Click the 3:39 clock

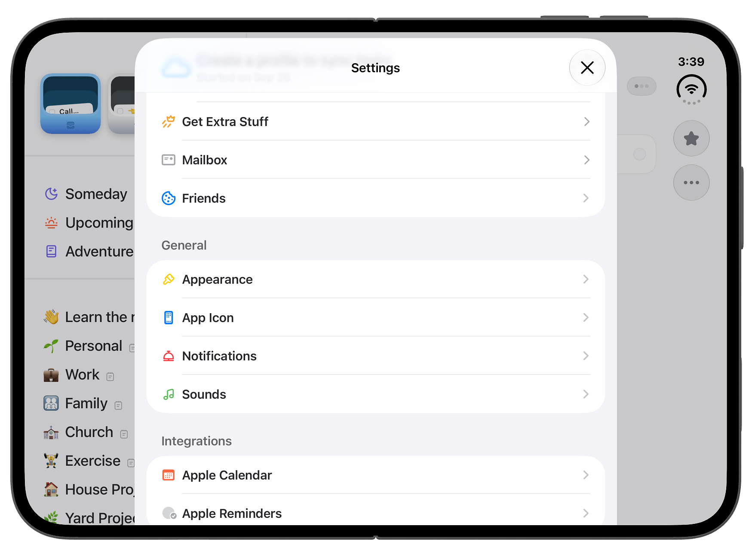pyautogui.click(x=691, y=62)
